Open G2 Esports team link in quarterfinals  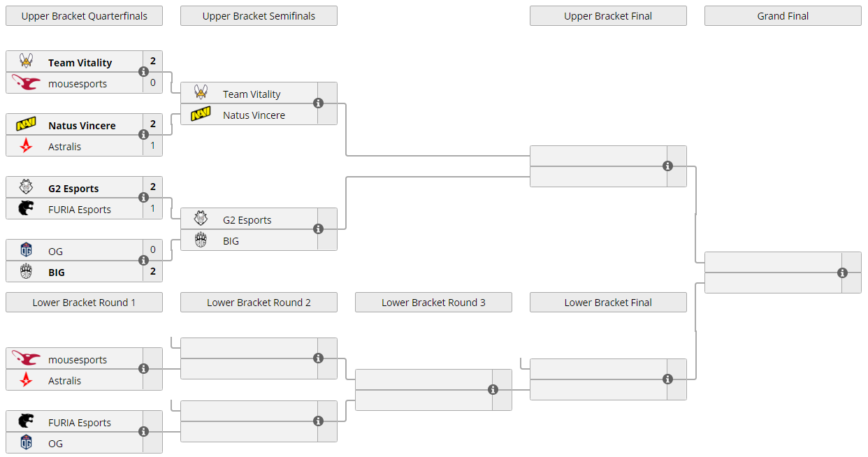(73, 189)
